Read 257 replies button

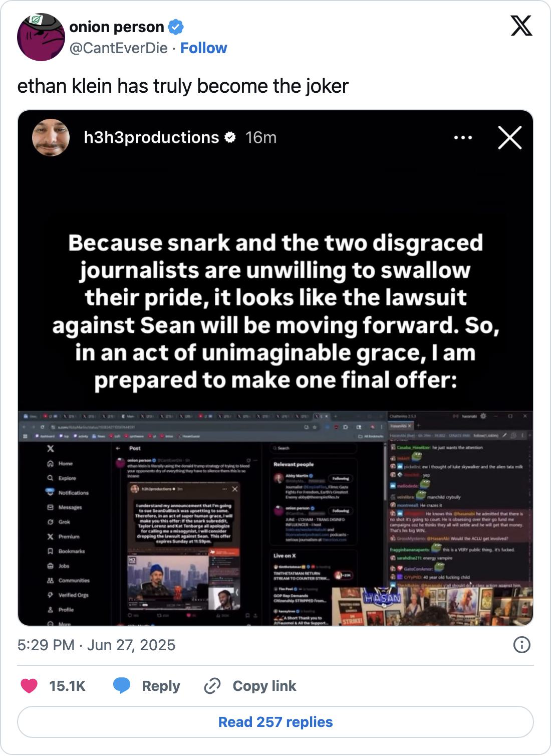pos(275,722)
